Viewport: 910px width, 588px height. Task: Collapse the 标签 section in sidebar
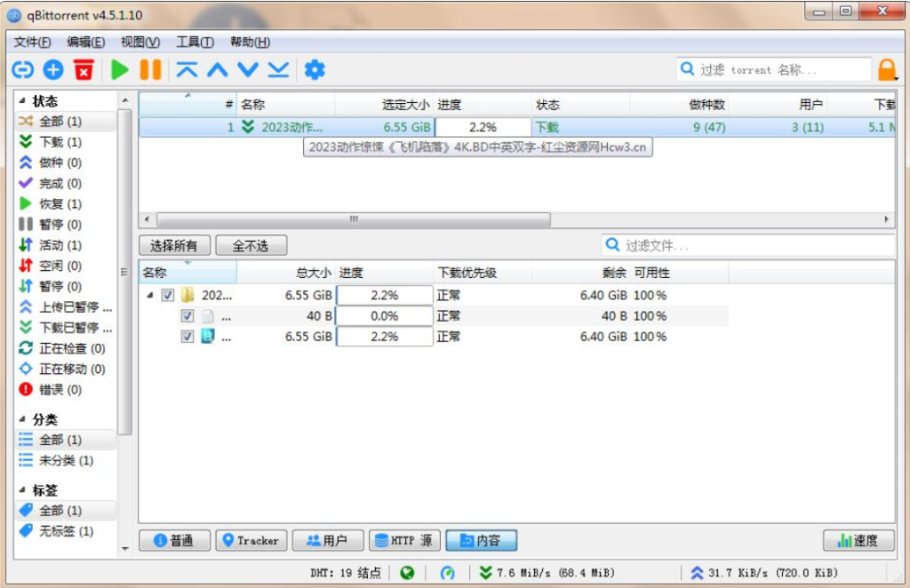tap(22, 489)
